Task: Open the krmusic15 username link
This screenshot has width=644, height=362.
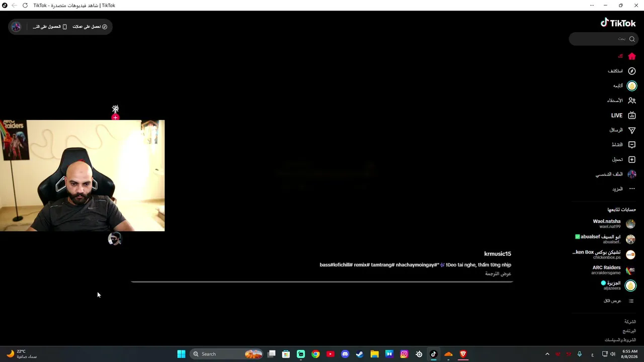Action: pyautogui.click(x=498, y=254)
